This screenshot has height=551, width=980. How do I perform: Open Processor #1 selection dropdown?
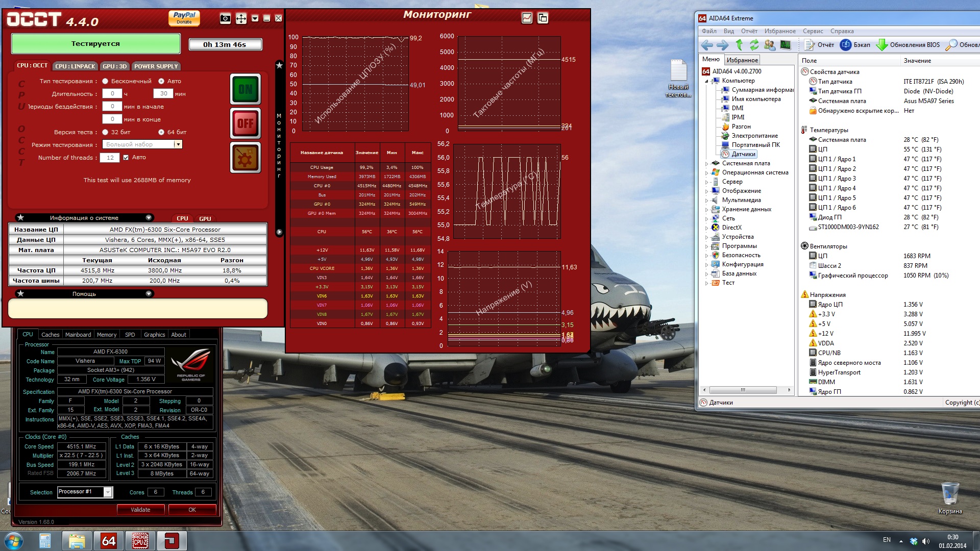click(108, 492)
